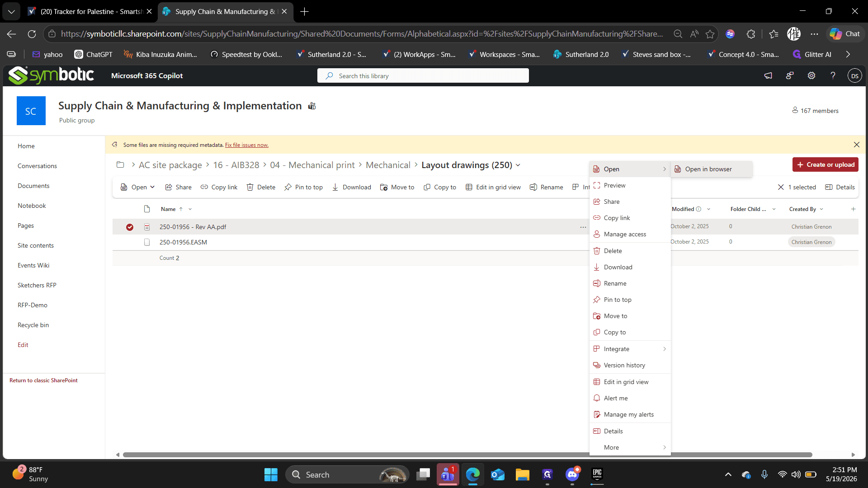The width and height of the screenshot is (868, 488).
Task: Choose Manage access from context menu
Action: 630,234
